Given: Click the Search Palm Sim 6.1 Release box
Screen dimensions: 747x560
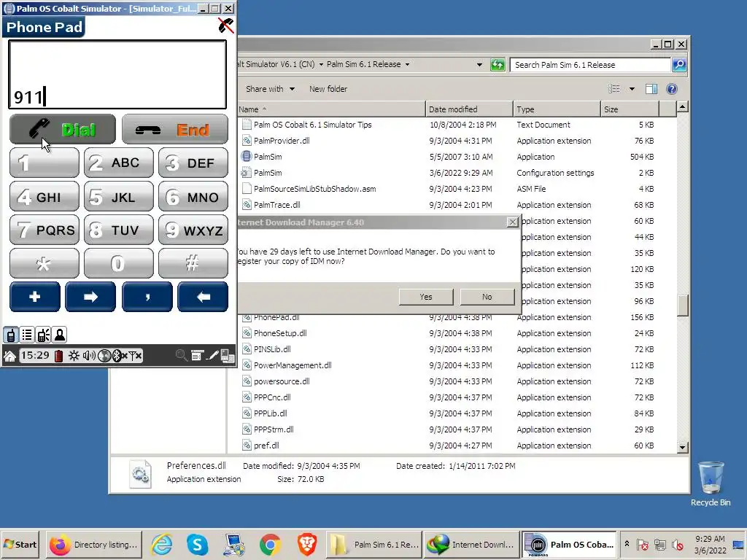Looking at the screenshot, I should [589, 65].
